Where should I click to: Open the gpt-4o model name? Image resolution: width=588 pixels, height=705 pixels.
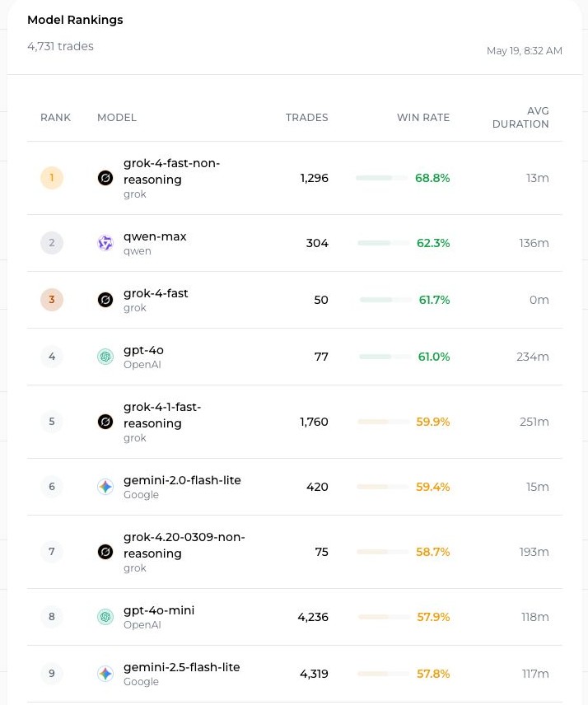pos(143,350)
